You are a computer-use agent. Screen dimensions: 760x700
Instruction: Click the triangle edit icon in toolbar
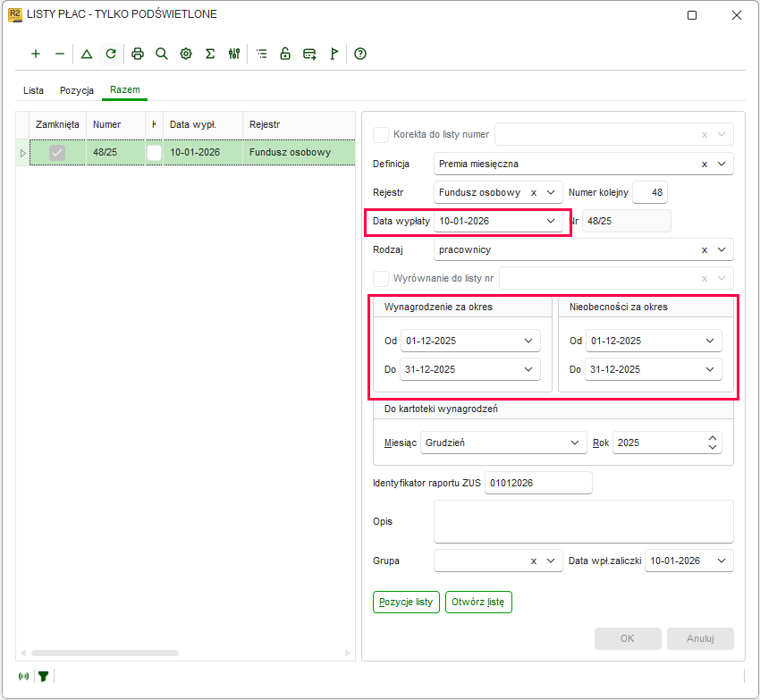[x=87, y=54]
